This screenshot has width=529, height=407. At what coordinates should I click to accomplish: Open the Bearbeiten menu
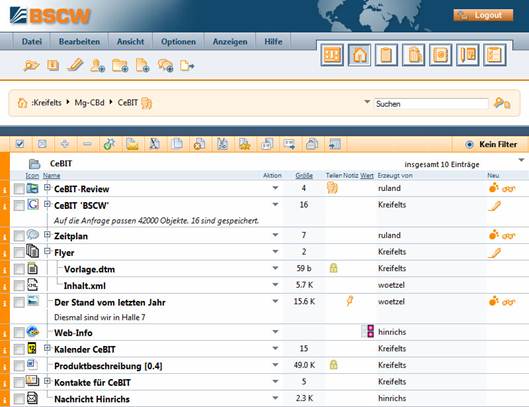(79, 42)
